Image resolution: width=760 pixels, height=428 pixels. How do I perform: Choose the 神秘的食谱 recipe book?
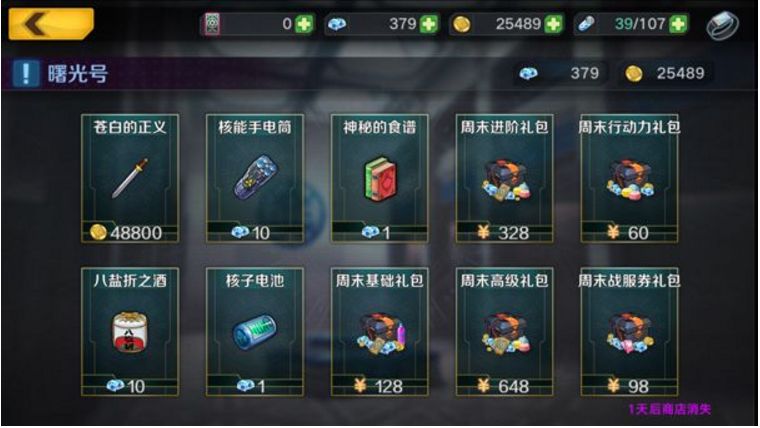[380, 178]
